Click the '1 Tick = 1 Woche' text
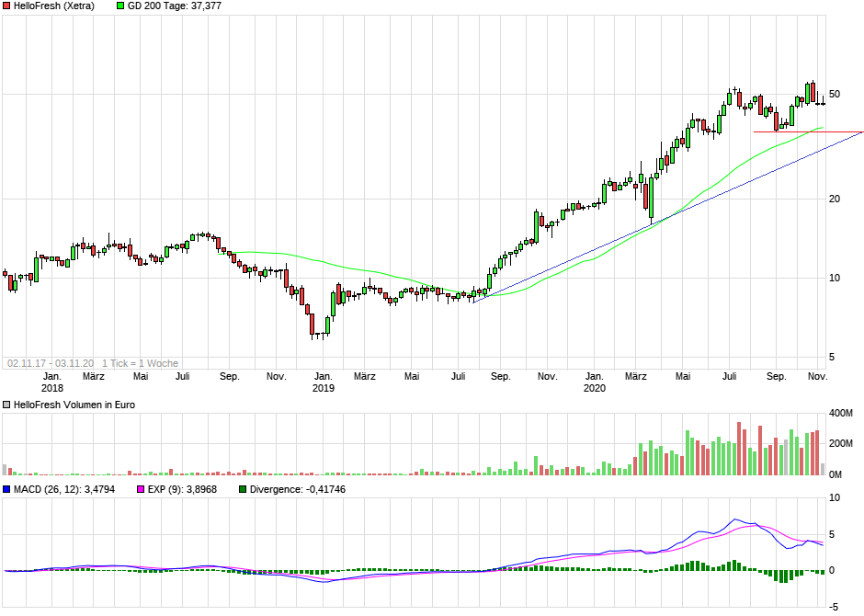Viewport: 864px width, 616px height. pyautogui.click(x=140, y=363)
